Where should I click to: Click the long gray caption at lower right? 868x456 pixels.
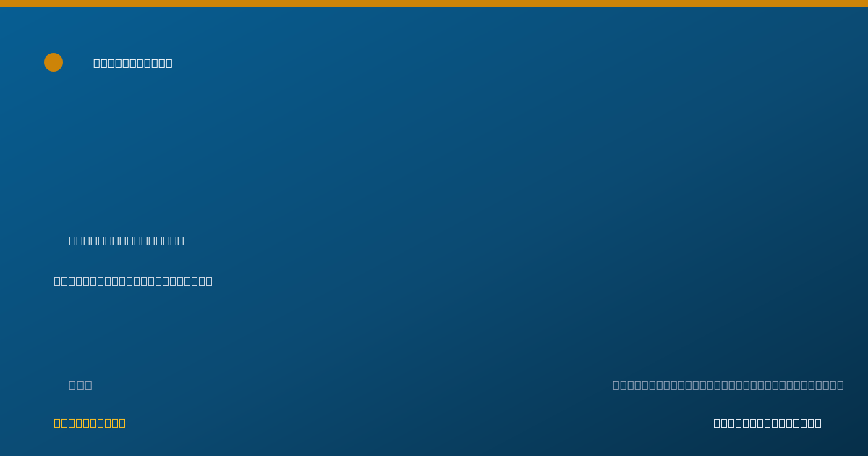click(x=728, y=385)
